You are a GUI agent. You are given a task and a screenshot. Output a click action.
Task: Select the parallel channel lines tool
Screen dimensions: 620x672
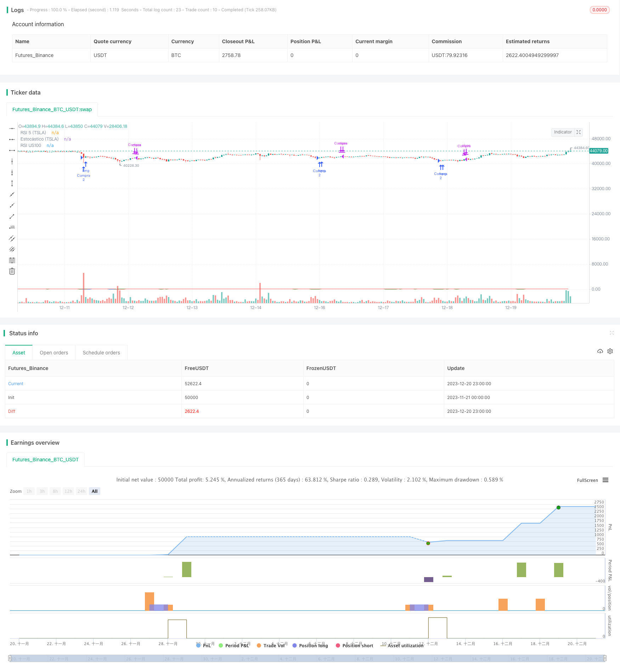[12, 238]
